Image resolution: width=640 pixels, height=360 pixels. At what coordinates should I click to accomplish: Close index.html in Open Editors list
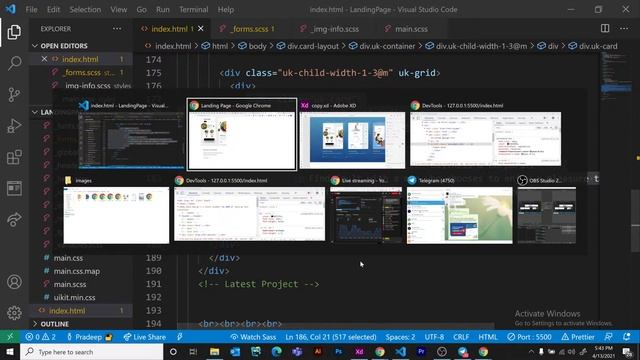click(44, 59)
